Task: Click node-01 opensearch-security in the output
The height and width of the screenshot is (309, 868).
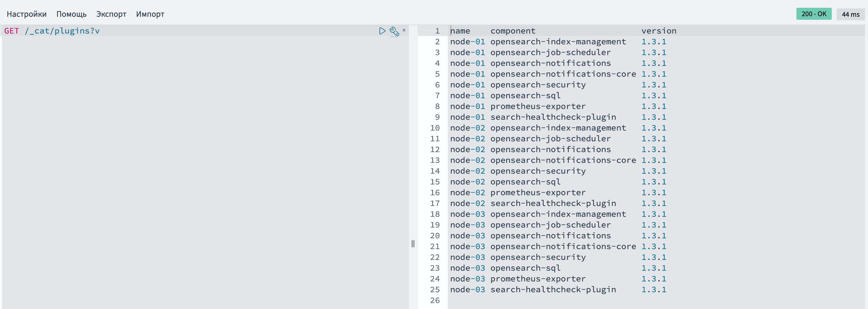Action: click(x=538, y=85)
